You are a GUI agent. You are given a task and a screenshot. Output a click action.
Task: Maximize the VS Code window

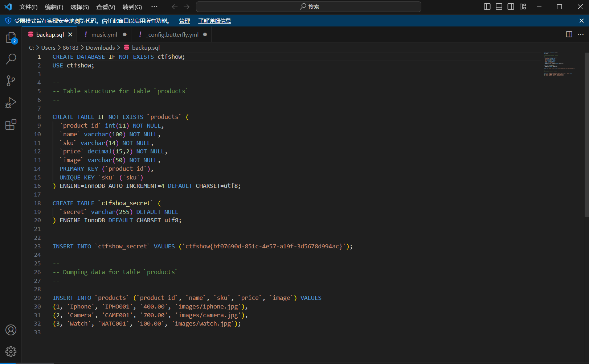559,7
